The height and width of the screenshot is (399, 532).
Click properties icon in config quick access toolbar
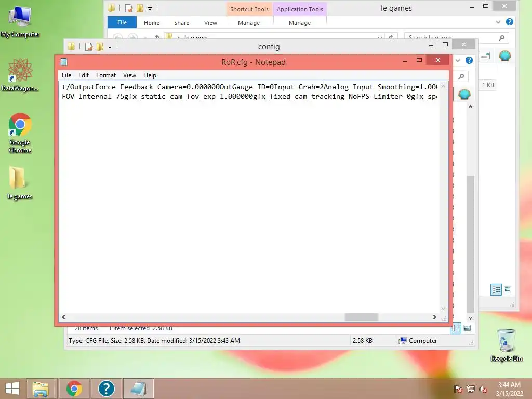(x=88, y=46)
